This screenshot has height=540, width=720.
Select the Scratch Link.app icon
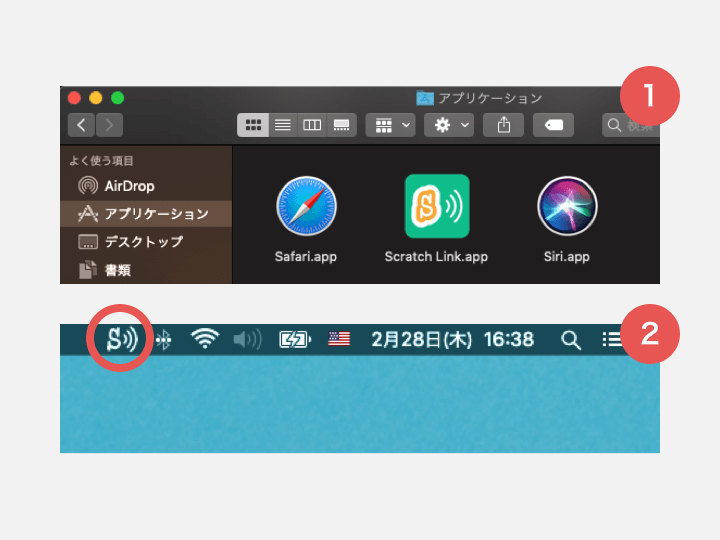[x=437, y=206]
